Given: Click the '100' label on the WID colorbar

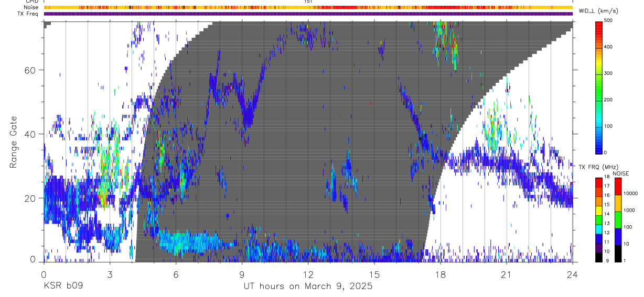Looking at the screenshot, I should point(609,126).
